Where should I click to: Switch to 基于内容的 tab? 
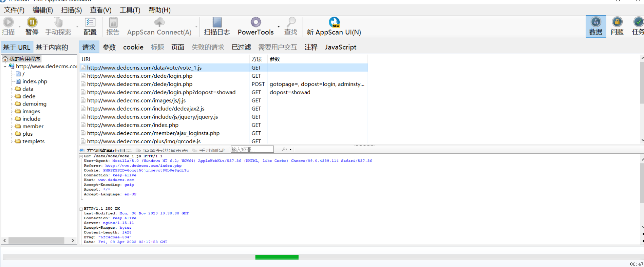[x=52, y=47]
